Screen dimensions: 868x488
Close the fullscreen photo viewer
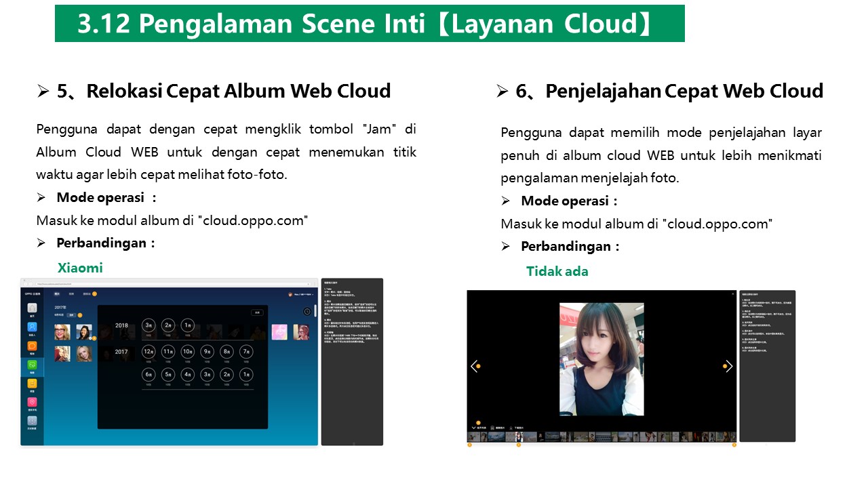(x=732, y=294)
